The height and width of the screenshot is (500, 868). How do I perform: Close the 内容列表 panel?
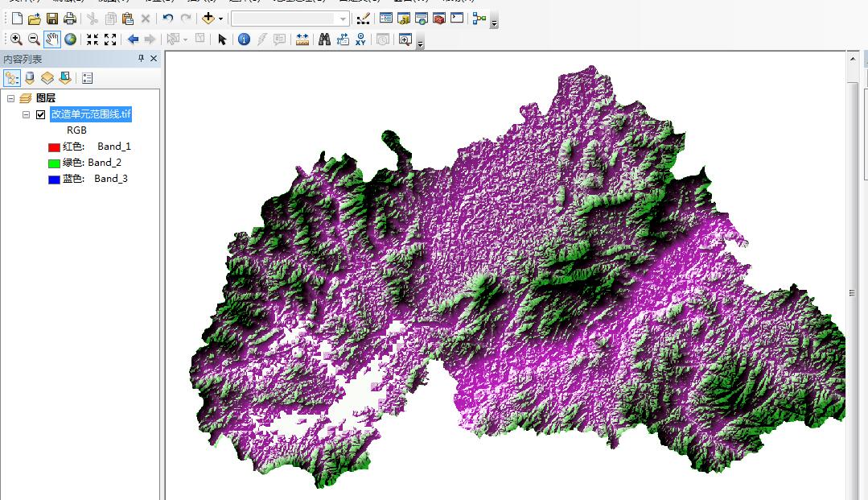tap(154, 59)
